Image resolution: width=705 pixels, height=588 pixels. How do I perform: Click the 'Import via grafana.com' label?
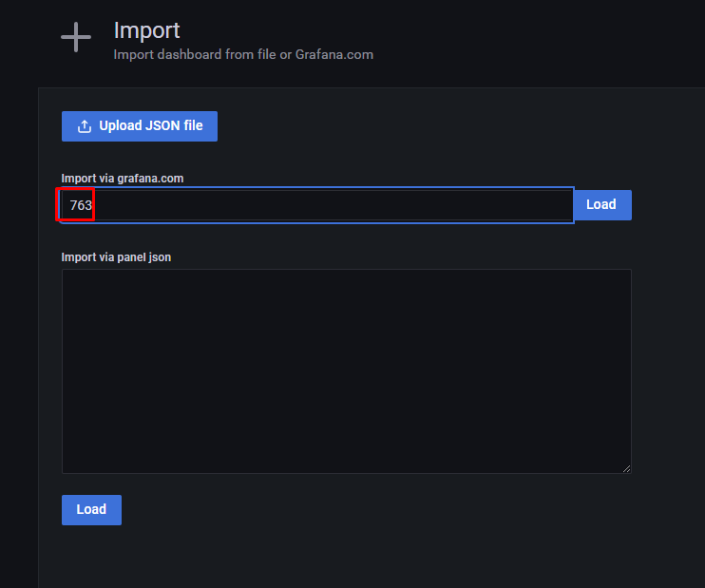(123, 179)
